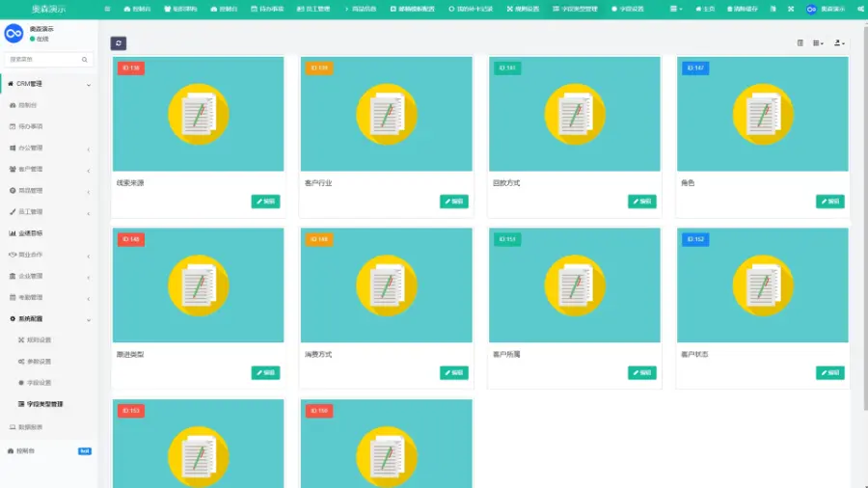Open the 规则设置 submenu item

click(x=39, y=340)
